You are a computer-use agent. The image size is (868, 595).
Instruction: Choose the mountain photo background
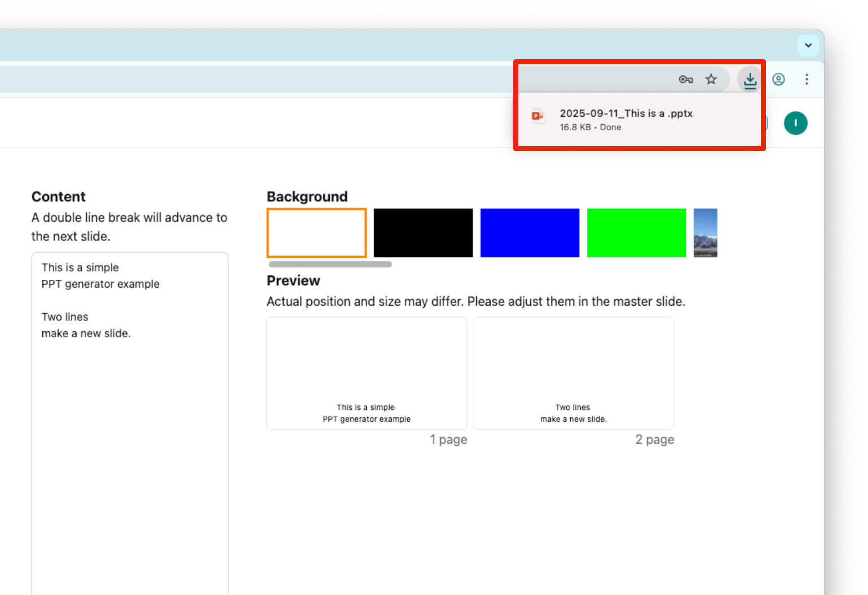[x=705, y=233]
